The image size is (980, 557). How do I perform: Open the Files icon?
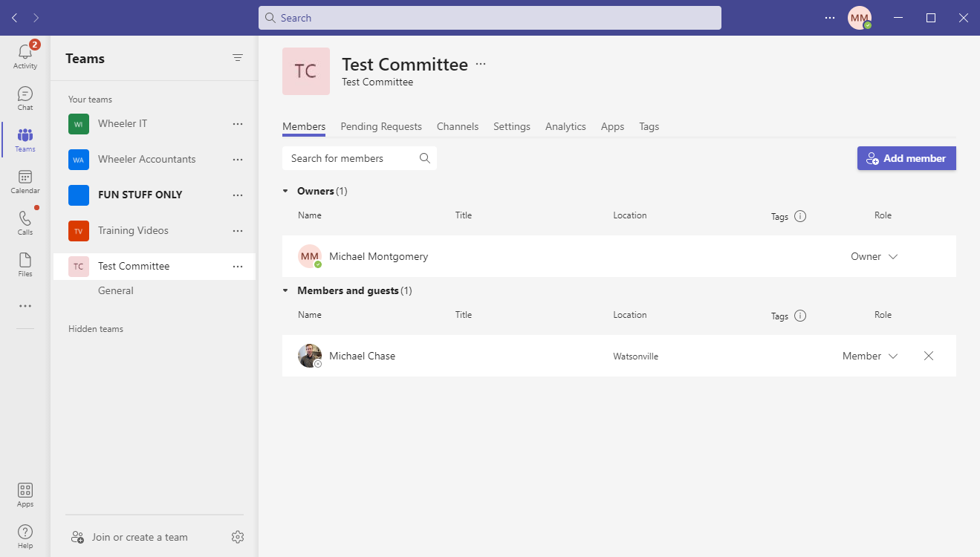[x=25, y=264]
